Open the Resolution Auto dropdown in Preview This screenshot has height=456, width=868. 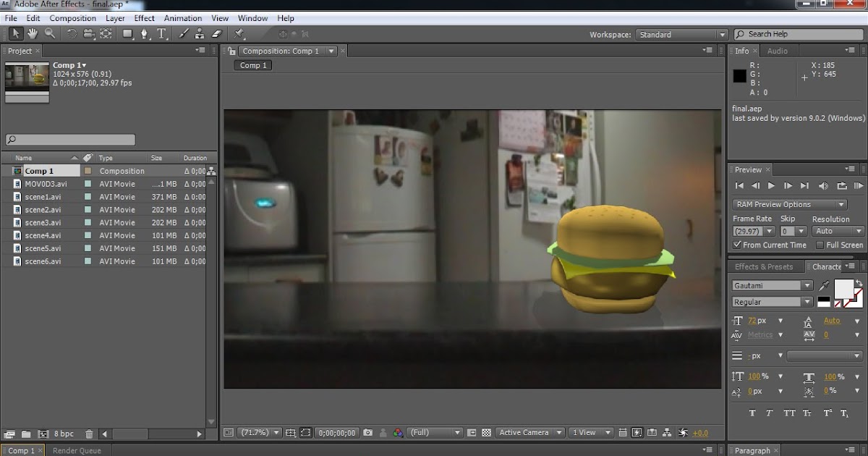coord(838,232)
